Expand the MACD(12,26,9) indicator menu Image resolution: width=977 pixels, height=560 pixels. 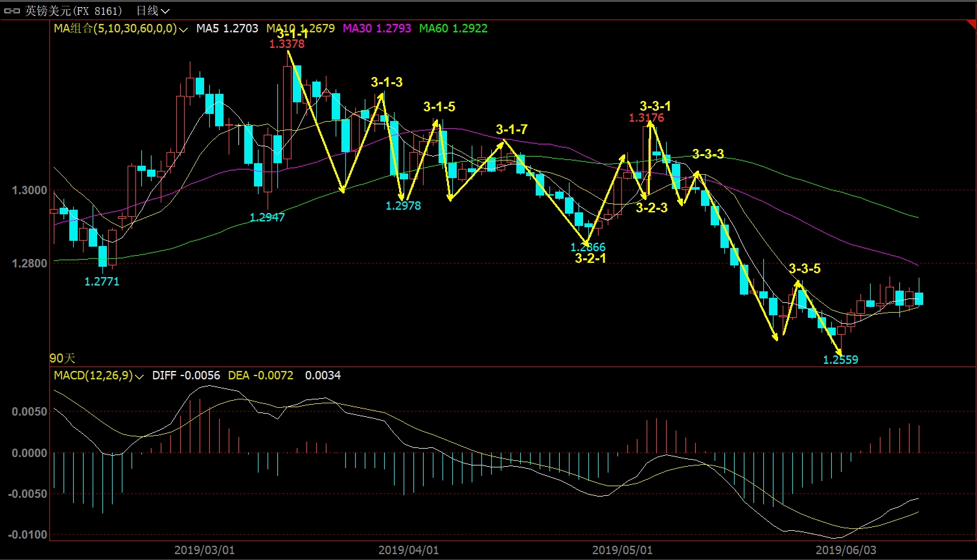[x=98, y=375]
